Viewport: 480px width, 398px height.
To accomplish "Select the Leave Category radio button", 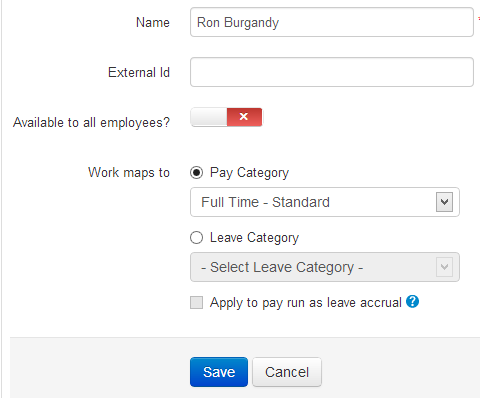I will pyautogui.click(x=196, y=238).
